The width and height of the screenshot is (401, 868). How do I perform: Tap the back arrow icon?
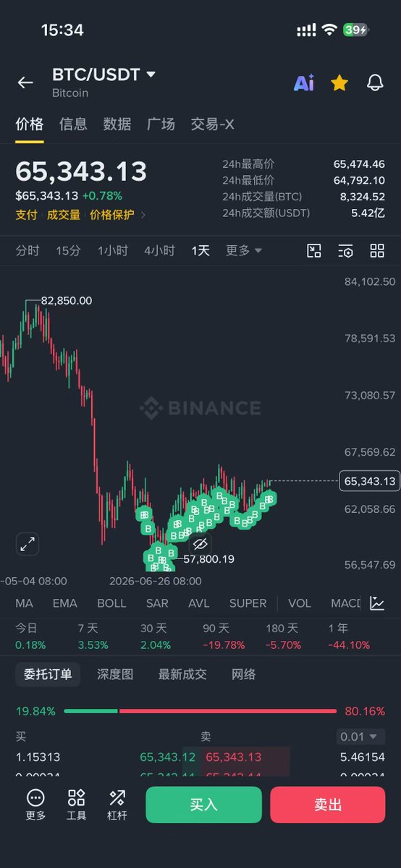coord(25,82)
